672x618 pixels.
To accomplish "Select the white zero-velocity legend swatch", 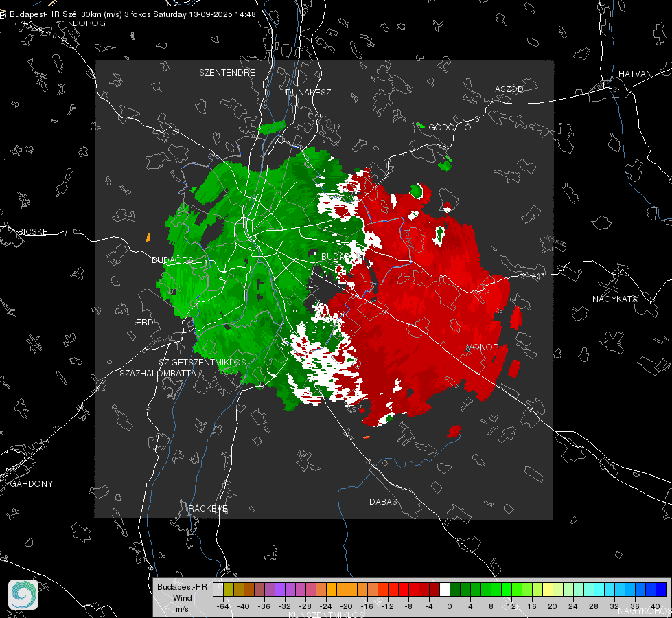I will pyautogui.click(x=445, y=589).
